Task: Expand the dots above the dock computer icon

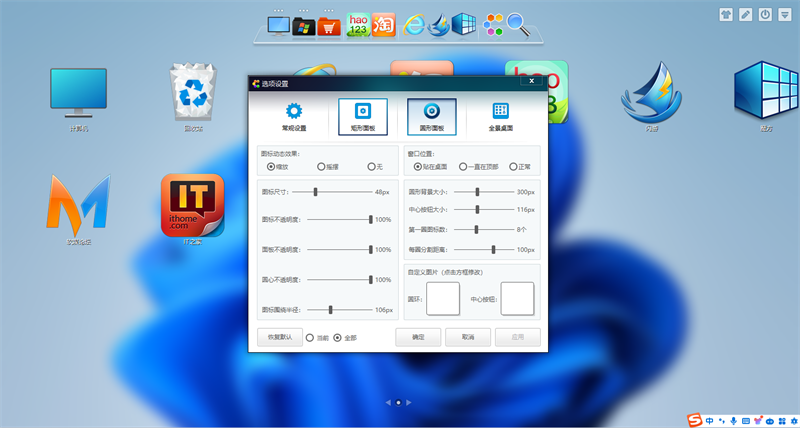Action: click(x=279, y=10)
